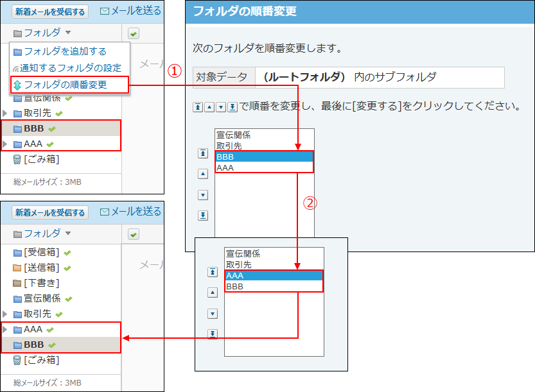
Task: Click move-down icon in instruction sentence
Action: 221,107
